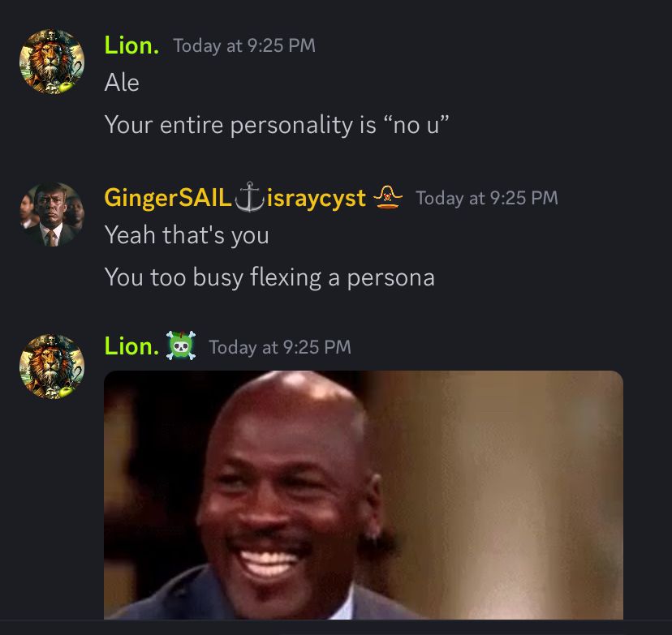Screen dimensions: 672x635
Task: Open the laughing man GIF attachment
Action: [x=364, y=495]
